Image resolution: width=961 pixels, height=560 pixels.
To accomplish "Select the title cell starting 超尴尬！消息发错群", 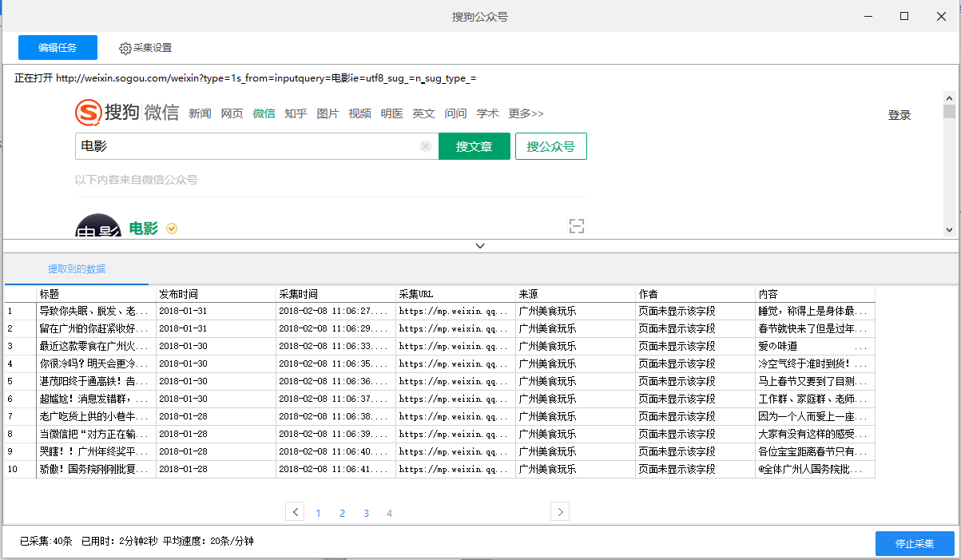I will pos(96,399).
